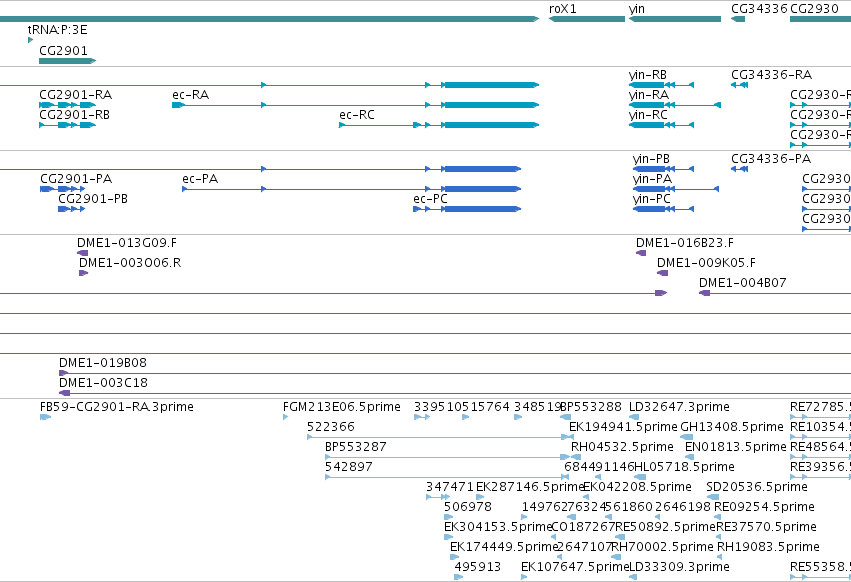Screen dimensions: 851x582
Task: Select the 495913 feature label
Action: tap(477, 567)
